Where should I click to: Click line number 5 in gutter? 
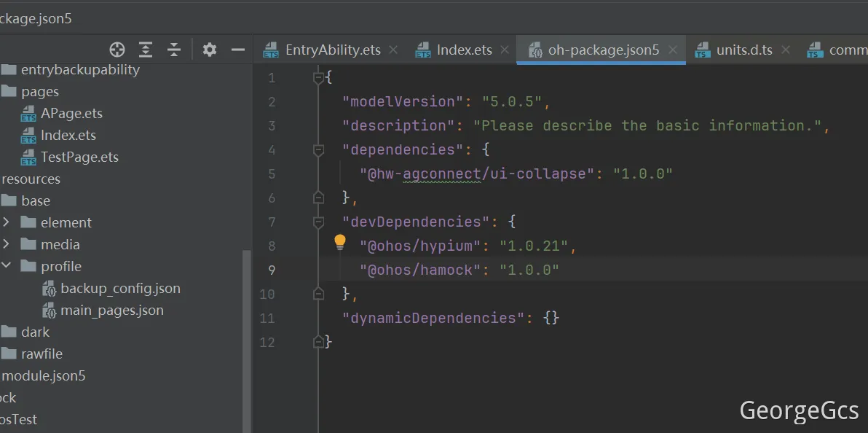271,174
